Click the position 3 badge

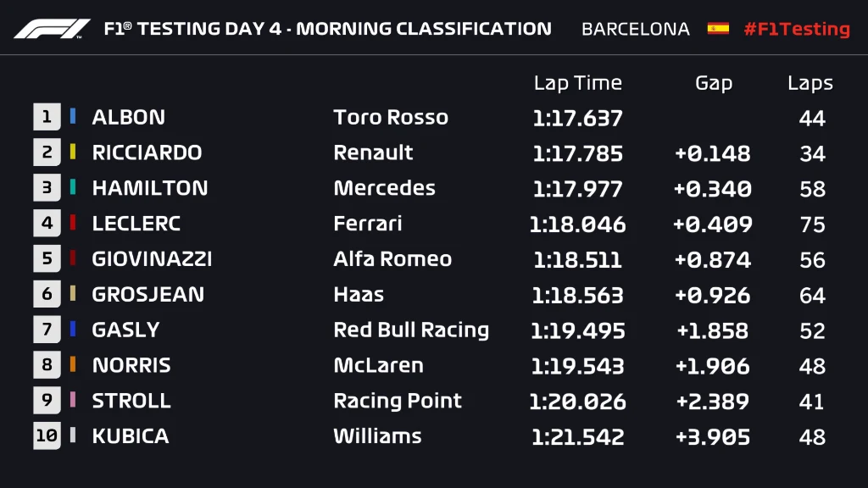[47, 188]
